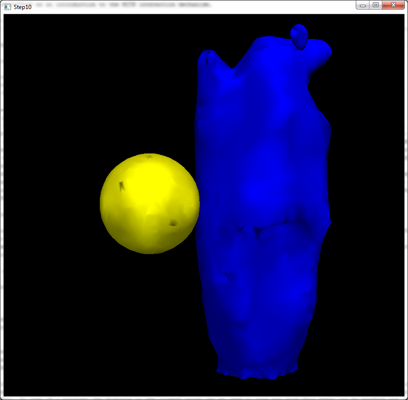Click the jagged bottom edge of blue model
The image size is (408, 400).
[257, 373]
